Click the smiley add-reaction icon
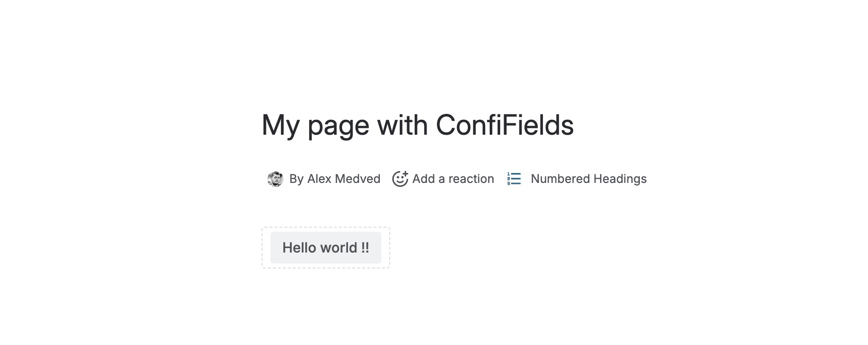This screenshot has width=868, height=345. pos(399,179)
